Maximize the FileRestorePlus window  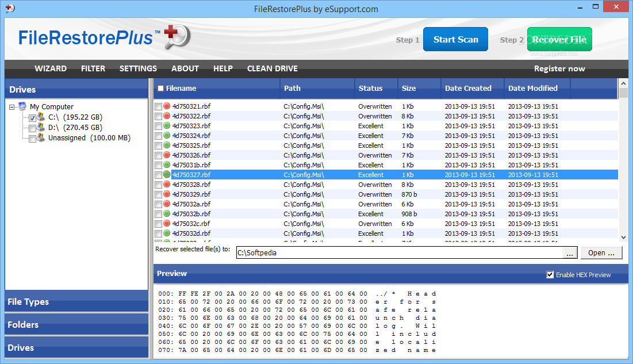[x=596, y=6]
